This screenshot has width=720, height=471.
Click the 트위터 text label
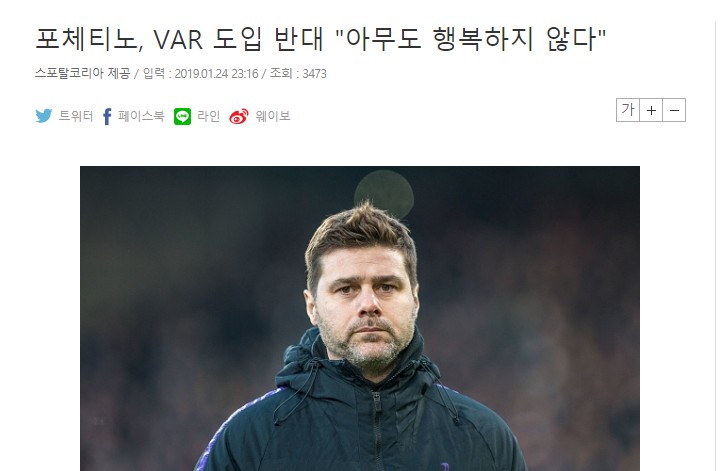pyautogui.click(x=76, y=116)
